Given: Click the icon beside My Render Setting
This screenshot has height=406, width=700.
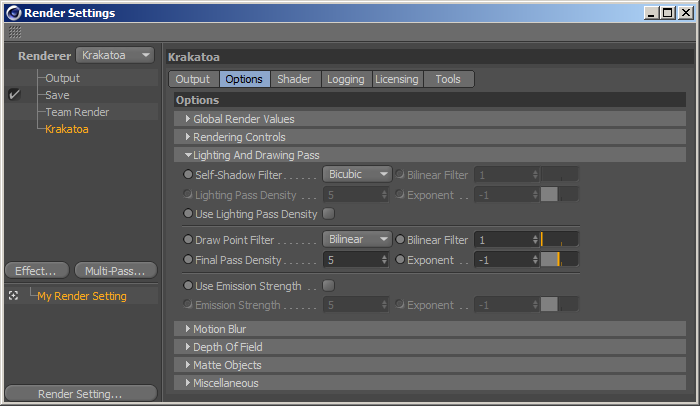Looking at the screenshot, I should coord(13,296).
